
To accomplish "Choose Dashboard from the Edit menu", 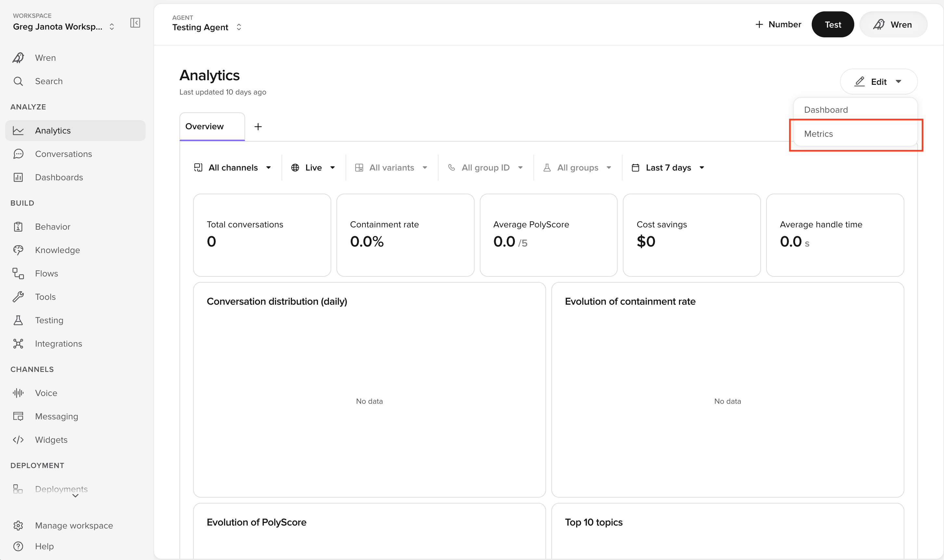I will tap(856, 110).
